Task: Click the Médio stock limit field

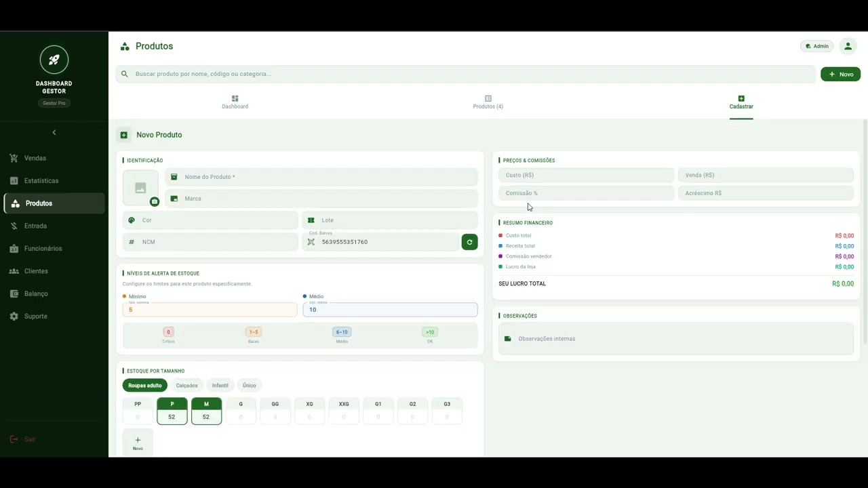Action: (x=390, y=310)
